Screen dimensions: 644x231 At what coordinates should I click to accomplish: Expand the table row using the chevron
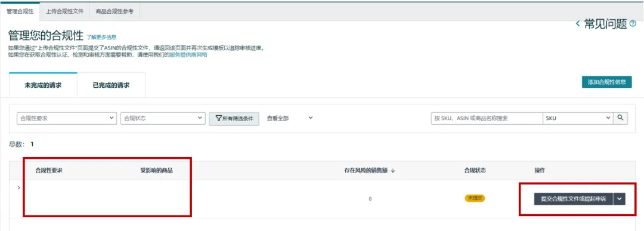[x=18, y=188]
